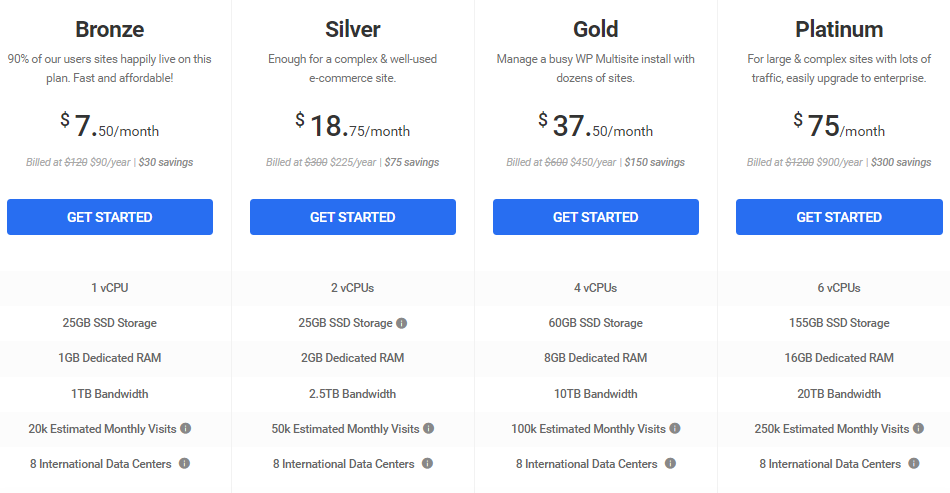Click Platinum plan International Data Centers info icon
The height and width of the screenshot is (493, 950).
tap(914, 464)
